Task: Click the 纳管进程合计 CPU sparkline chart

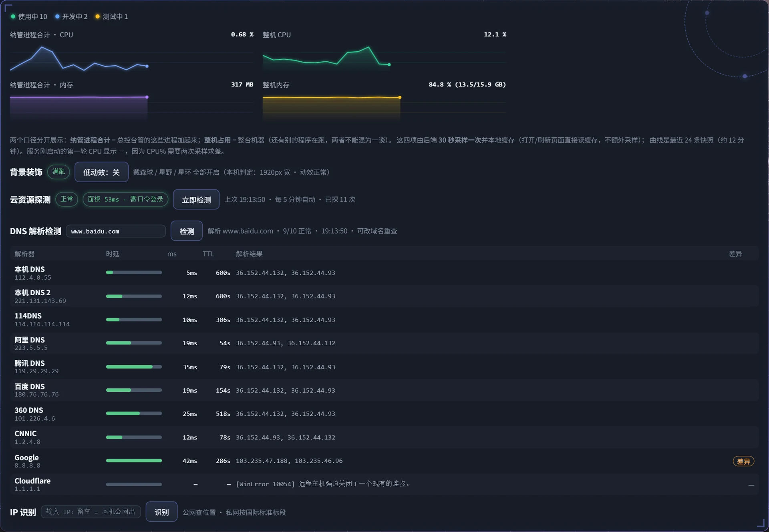Action: point(131,58)
